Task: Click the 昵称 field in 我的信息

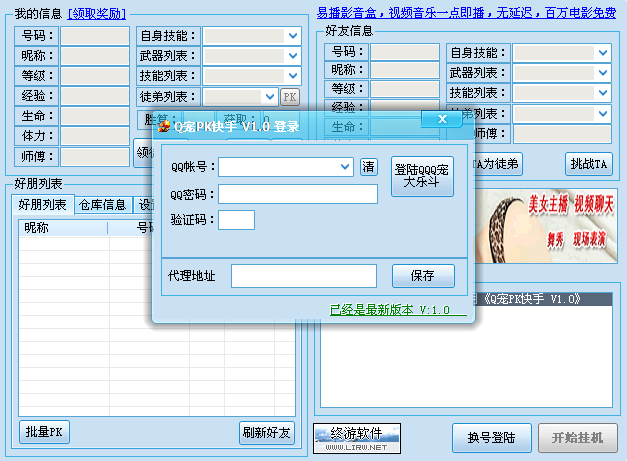Action: 95,56
